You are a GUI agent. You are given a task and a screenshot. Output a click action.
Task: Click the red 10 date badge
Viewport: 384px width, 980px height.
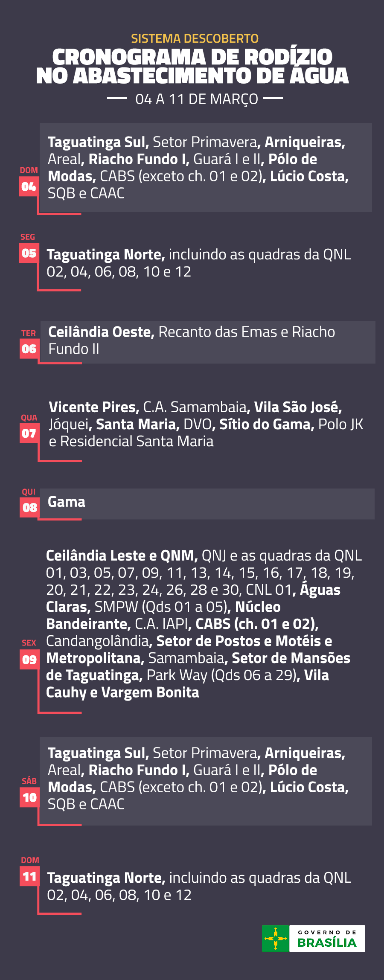[x=29, y=797]
